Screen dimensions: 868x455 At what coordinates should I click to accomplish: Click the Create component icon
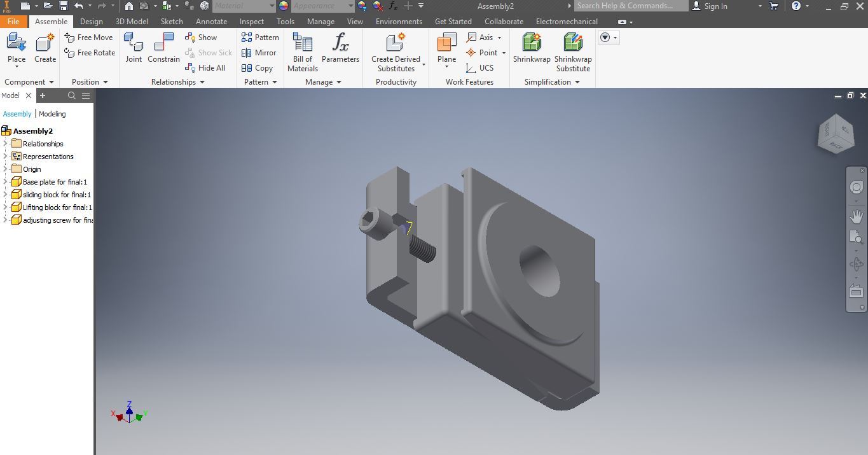[45, 43]
